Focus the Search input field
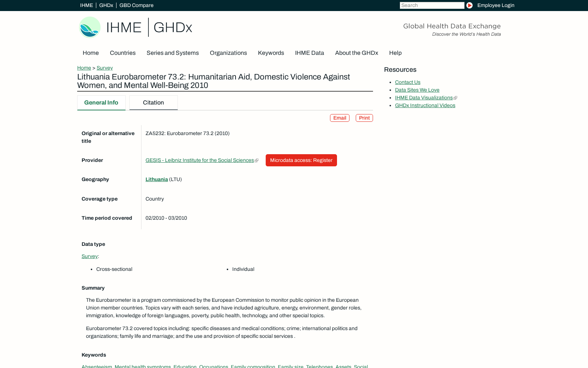This screenshot has height=368, width=588. click(x=432, y=5)
